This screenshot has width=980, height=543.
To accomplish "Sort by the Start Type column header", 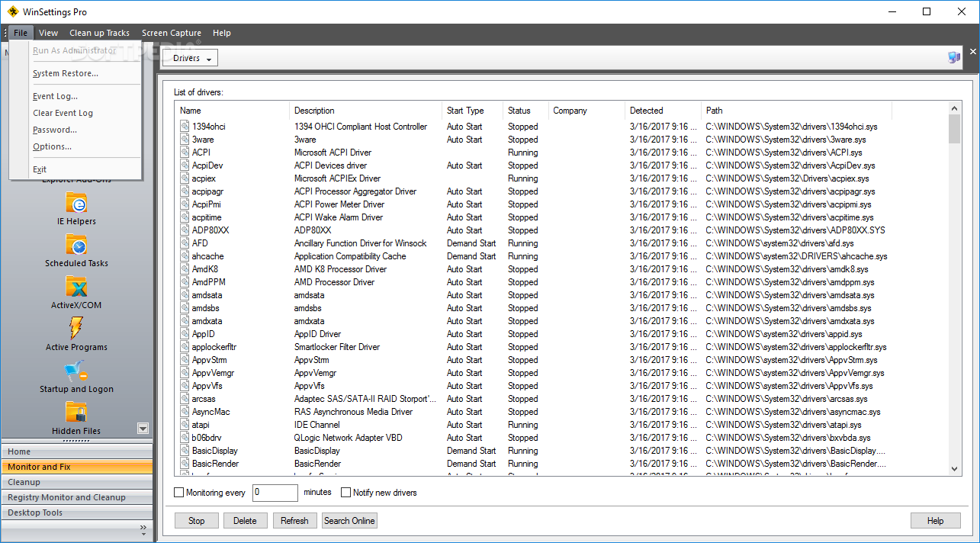I will point(472,111).
